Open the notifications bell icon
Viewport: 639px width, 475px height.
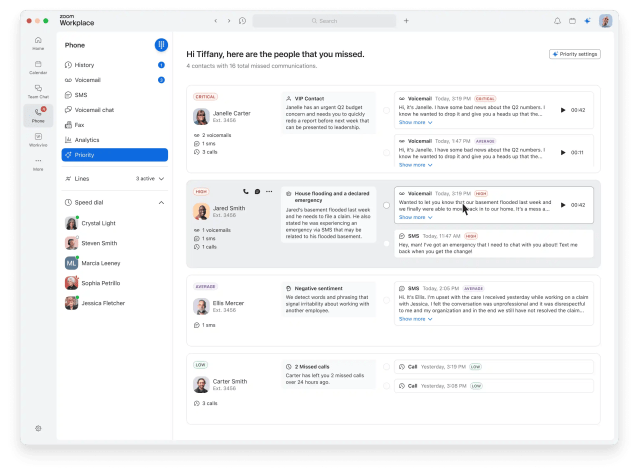pyautogui.click(x=558, y=21)
